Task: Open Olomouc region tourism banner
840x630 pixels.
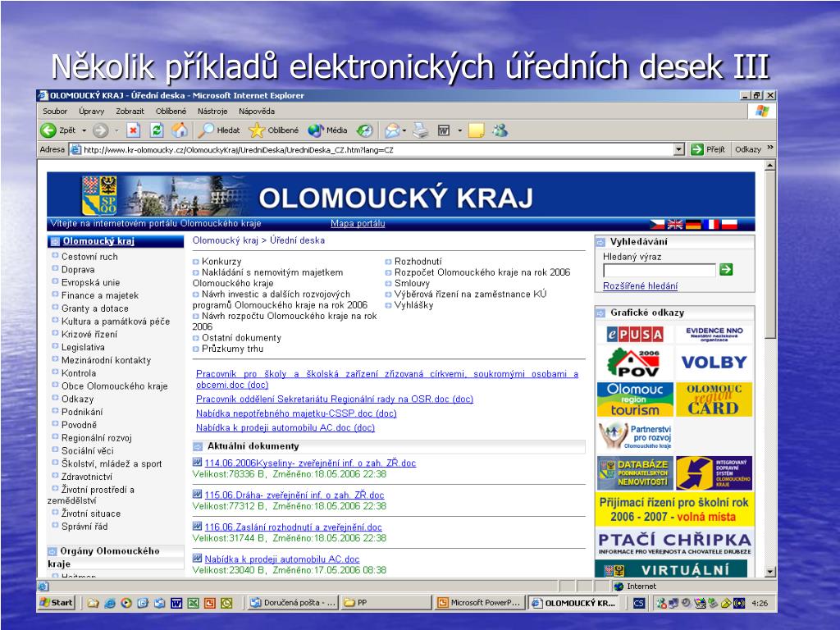Action: pos(635,399)
